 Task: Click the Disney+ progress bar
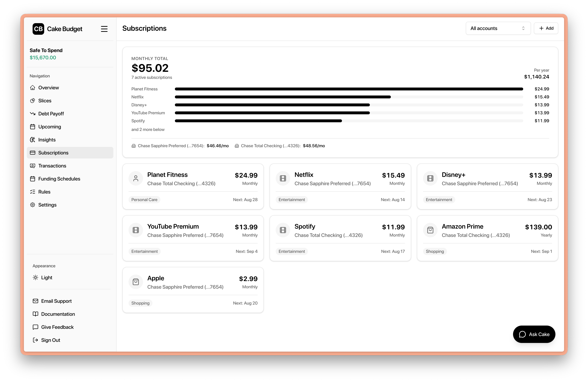point(349,105)
